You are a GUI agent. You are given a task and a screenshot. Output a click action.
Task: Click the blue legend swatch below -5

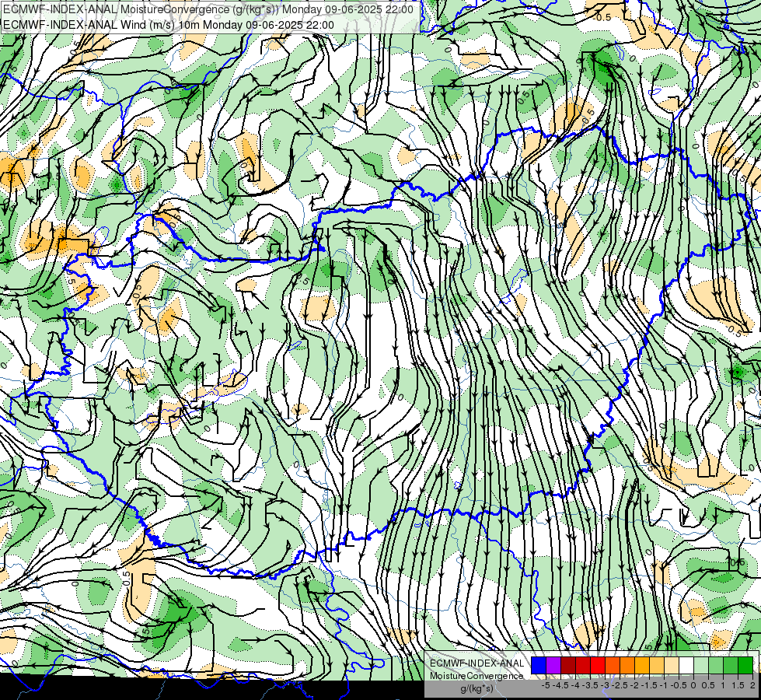[x=539, y=666]
